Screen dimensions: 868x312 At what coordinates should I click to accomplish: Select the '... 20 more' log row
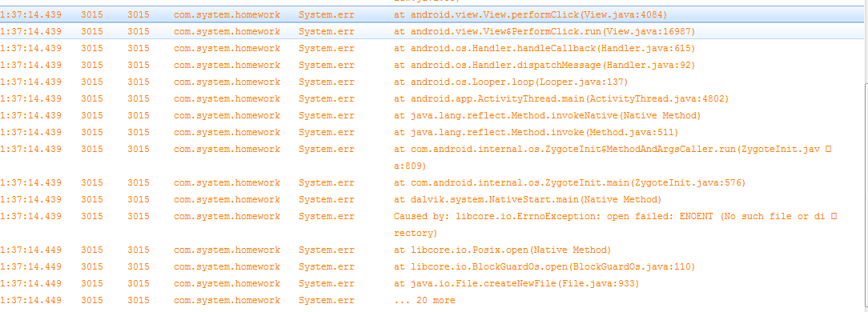(432, 300)
